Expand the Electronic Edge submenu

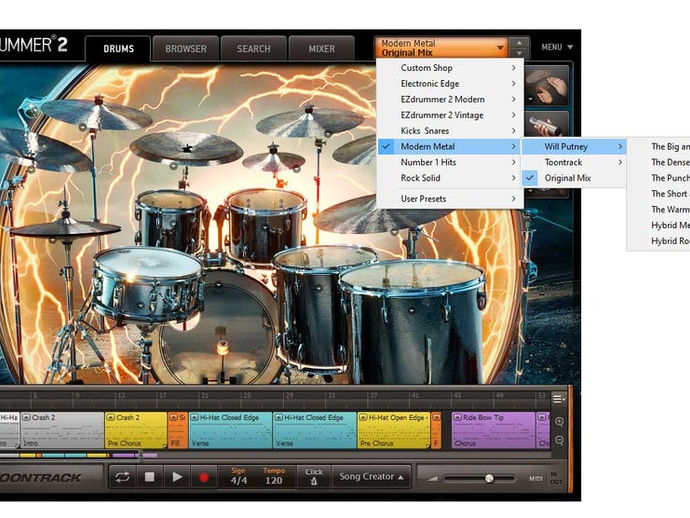(x=450, y=84)
